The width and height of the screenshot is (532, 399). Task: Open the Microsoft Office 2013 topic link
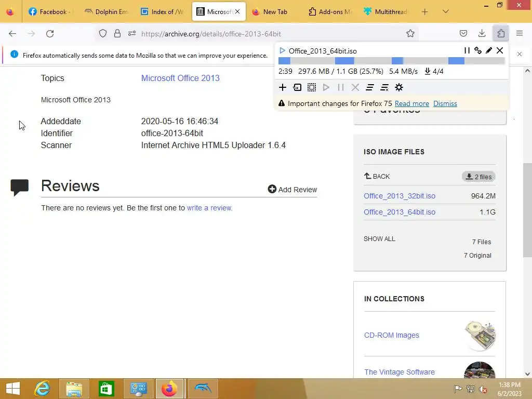180,78
